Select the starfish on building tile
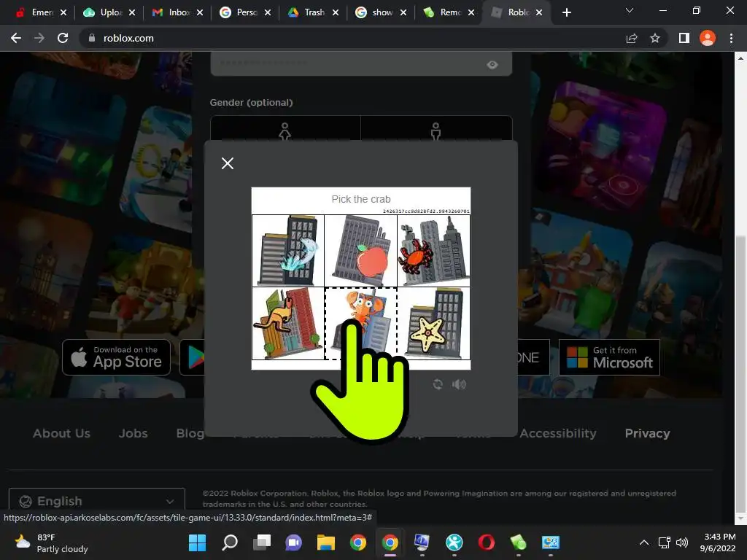747x560 pixels. (433, 323)
